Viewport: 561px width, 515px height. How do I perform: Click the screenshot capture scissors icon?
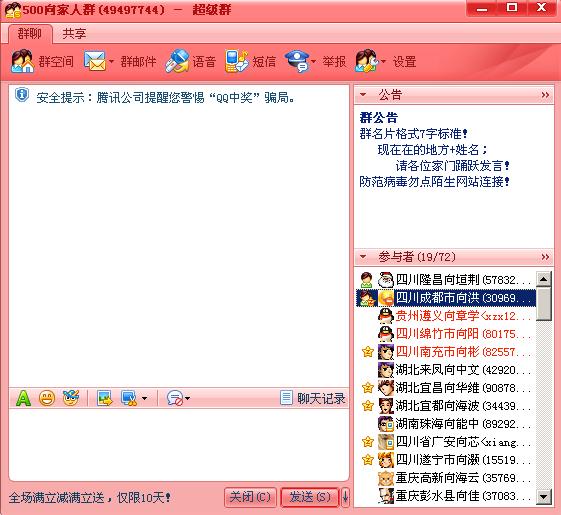click(129, 398)
